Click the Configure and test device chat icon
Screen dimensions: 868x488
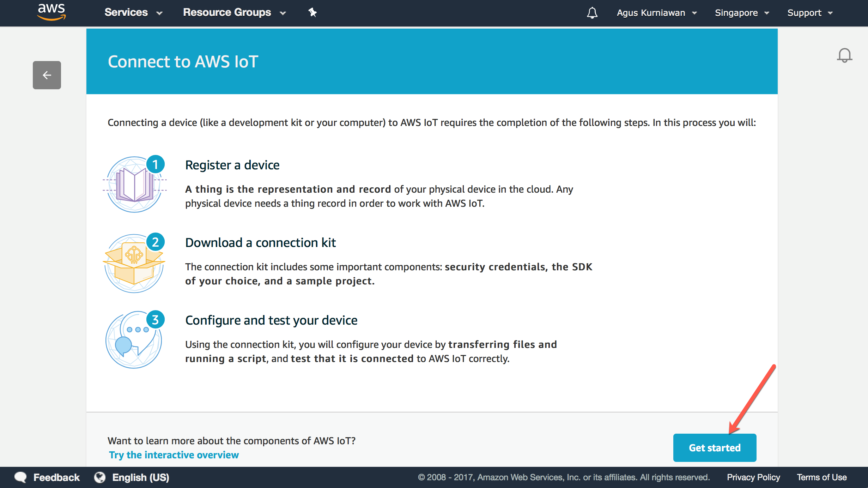coord(134,339)
